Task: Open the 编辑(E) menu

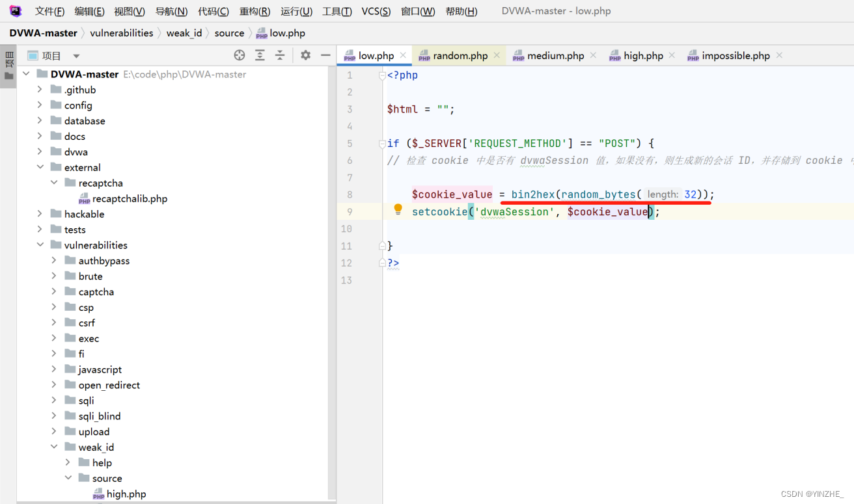Action: pos(90,11)
